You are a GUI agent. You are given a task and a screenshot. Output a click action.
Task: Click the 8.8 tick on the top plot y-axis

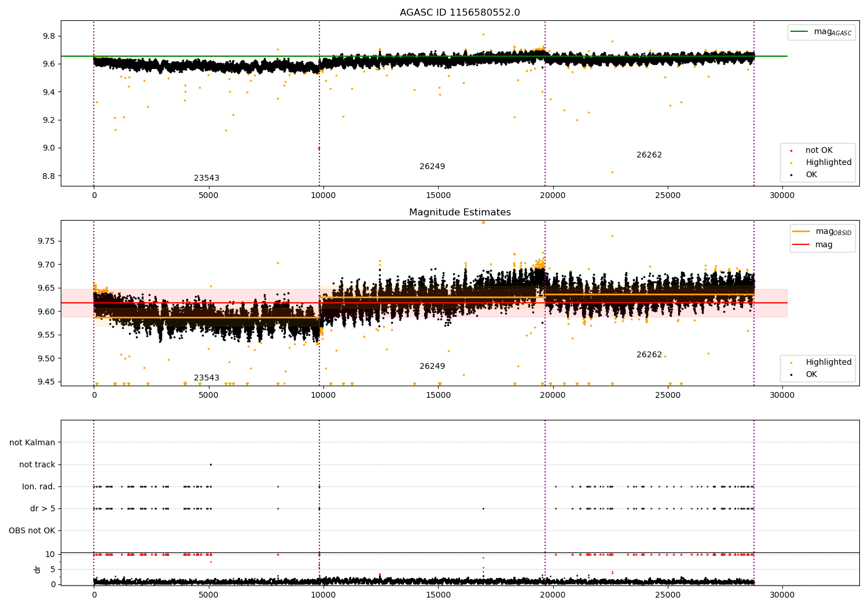click(49, 176)
